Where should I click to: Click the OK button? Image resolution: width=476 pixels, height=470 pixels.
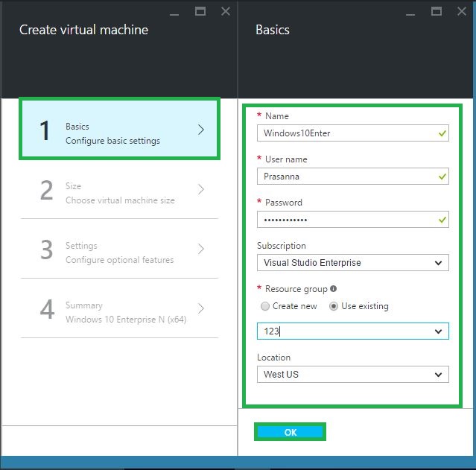pyautogui.click(x=291, y=432)
